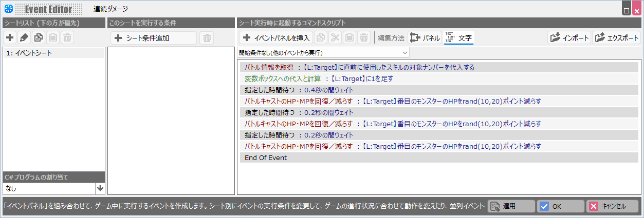Click trash icon in command script toolbar

tap(364, 38)
